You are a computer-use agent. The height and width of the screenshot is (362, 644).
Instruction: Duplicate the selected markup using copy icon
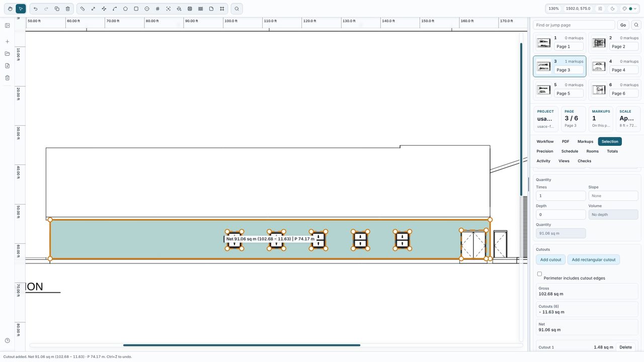pyautogui.click(x=57, y=9)
